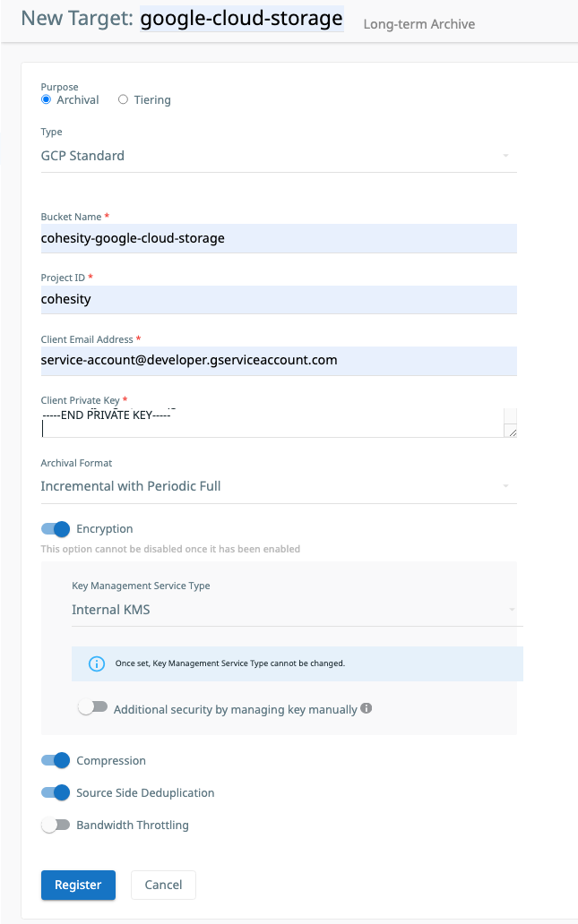
Task: Select the Tiering purpose radio button
Action: click(124, 99)
